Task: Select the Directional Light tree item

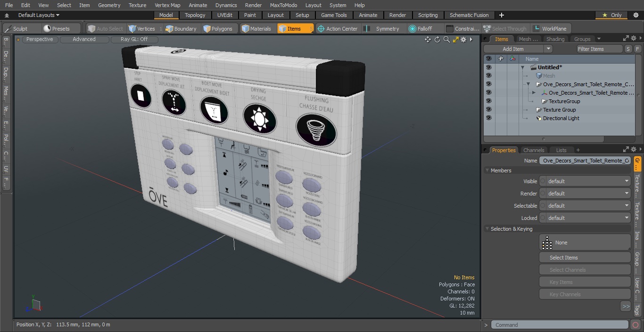Action: 561,118
